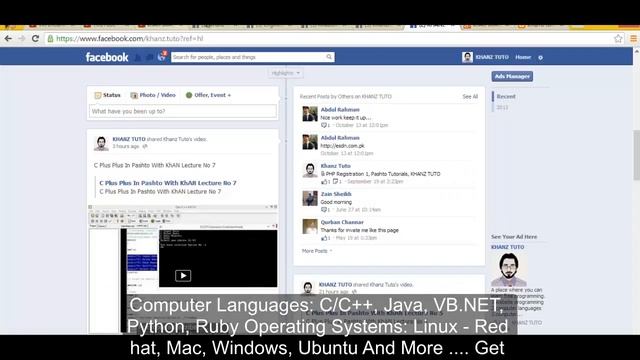The height and width of the screenshot is (360, 640).
Task: Click See All for recent posts
Action: (x=470, y=97)
